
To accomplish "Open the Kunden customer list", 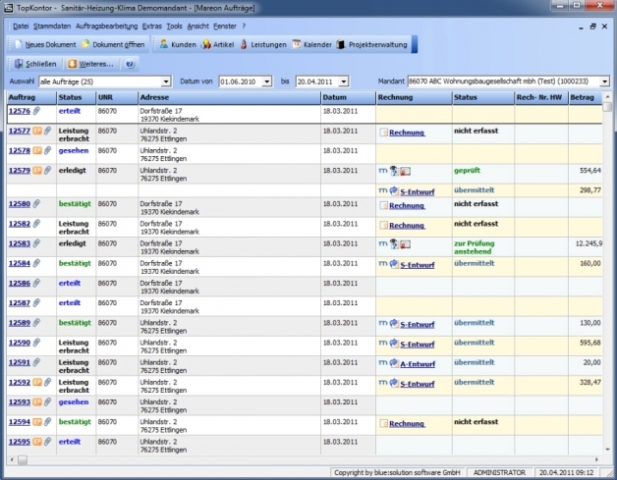I will [177, 45].
